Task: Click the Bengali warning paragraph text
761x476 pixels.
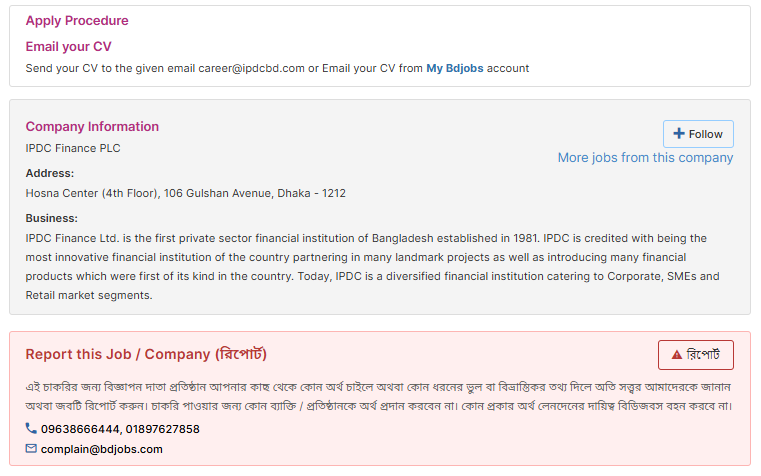Action: click(x=379, y=396)
